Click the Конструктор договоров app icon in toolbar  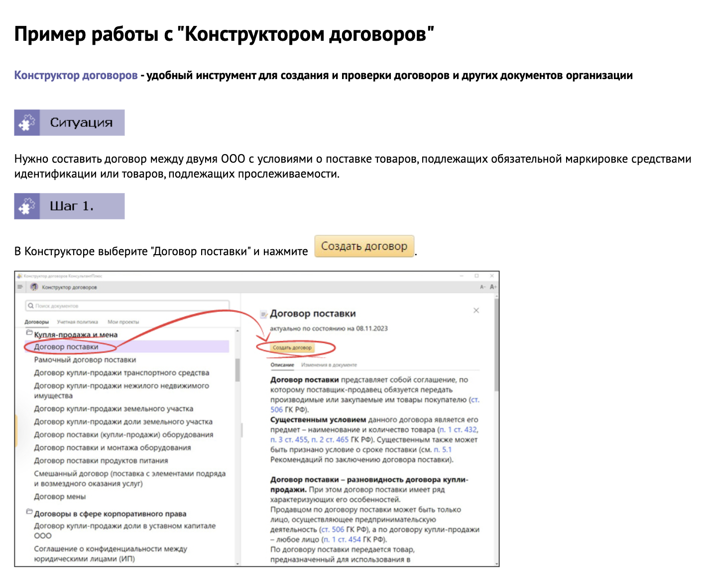[x=34, y=287]
